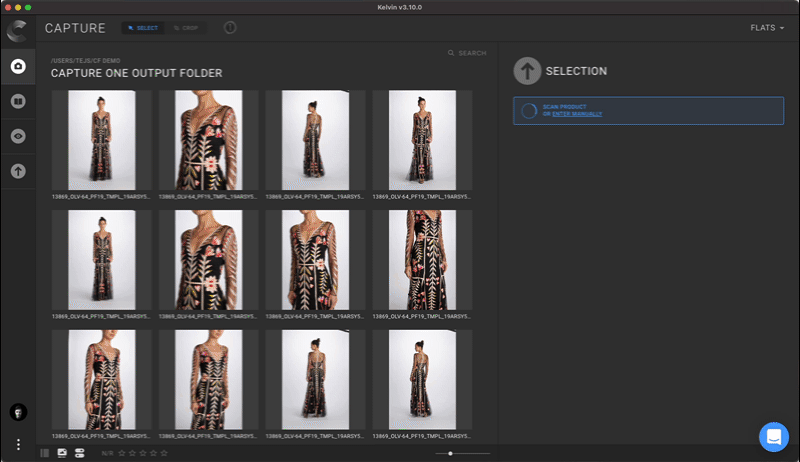Select second row fourth thumbnail torso crop
The height and width of the screenshot is (462, 800).
click(422, 260)
